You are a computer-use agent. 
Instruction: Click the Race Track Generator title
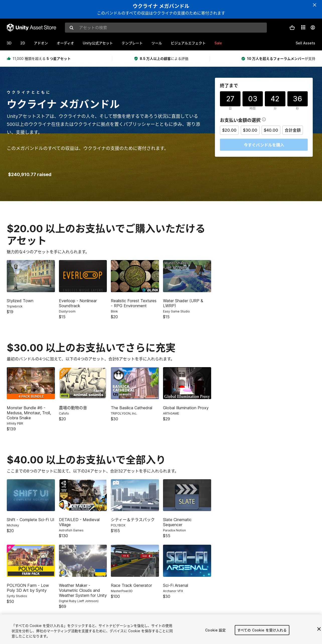pyautogui.click(x=131, y=585)
